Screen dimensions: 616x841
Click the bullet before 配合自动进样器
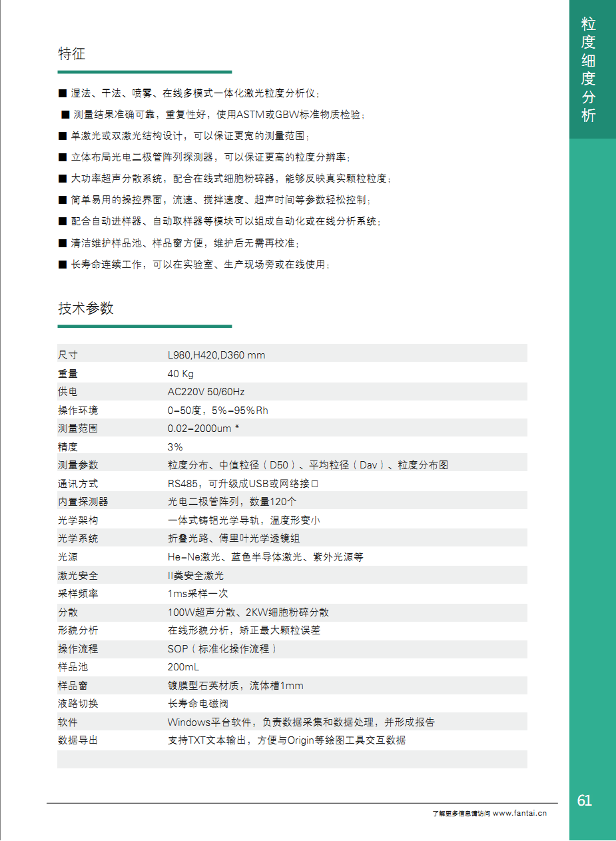pos(63,221)
